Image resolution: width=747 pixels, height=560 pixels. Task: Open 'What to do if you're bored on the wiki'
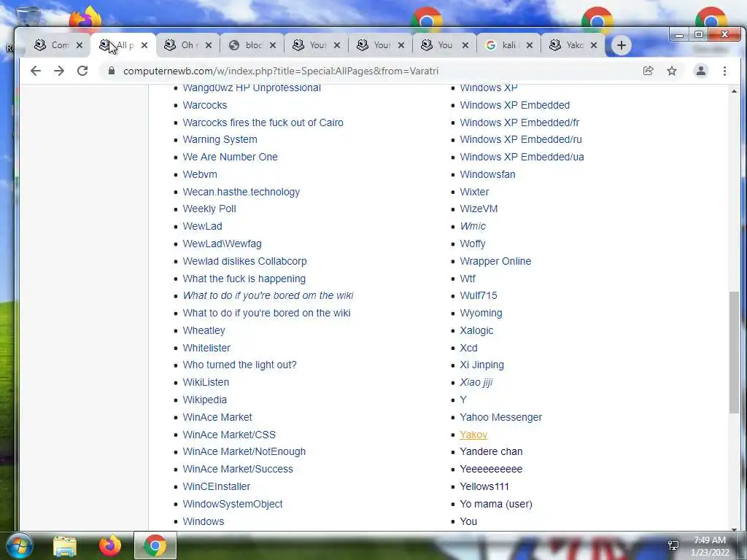(x=266, y=313)
